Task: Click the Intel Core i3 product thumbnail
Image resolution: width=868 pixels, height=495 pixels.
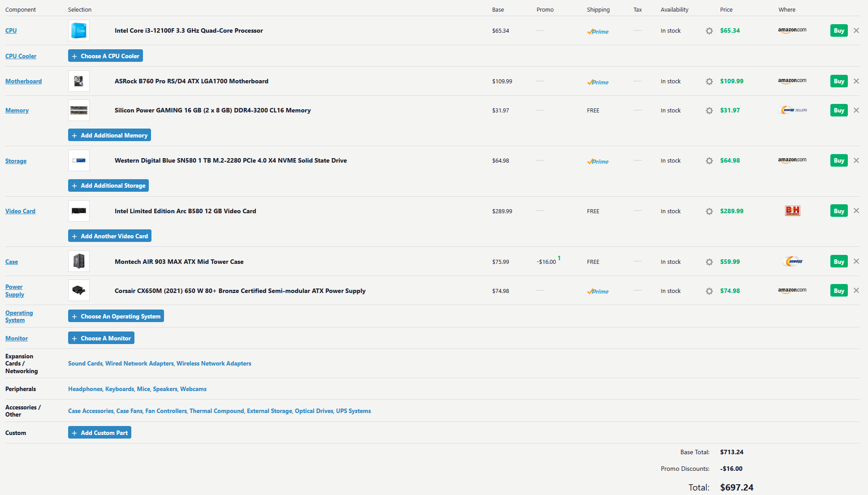Action: pyautogui.click(x=79, y=30)
